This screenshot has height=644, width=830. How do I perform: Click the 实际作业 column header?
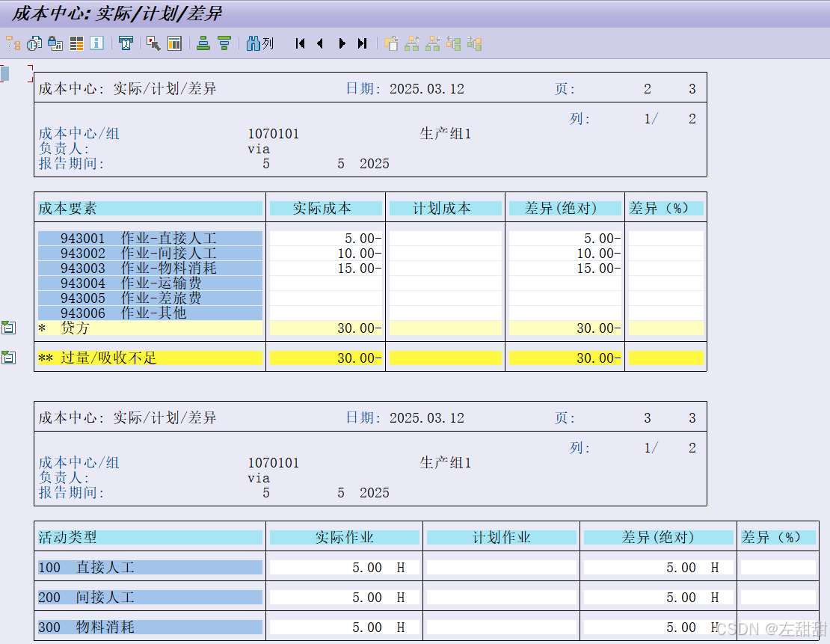(x=345, y=538)
